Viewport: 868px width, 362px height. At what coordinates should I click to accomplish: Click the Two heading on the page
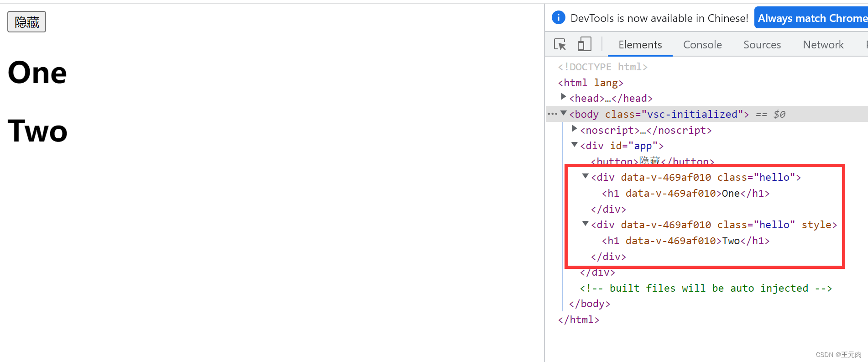tap(38, 131)
